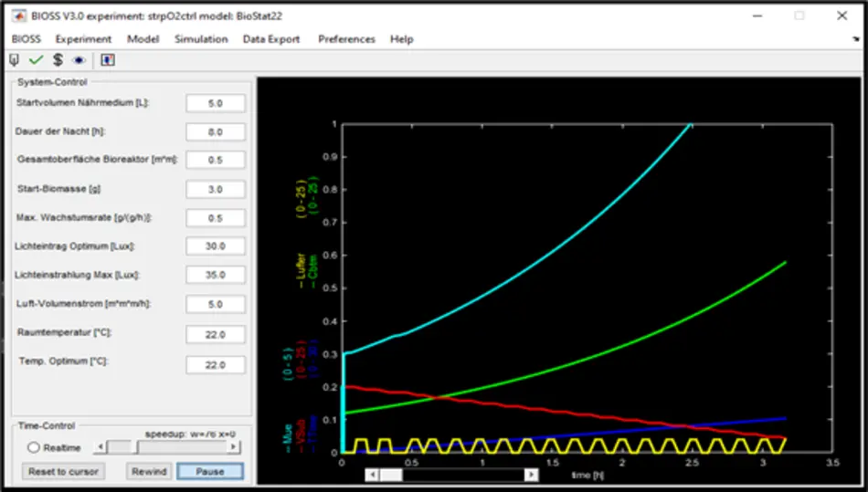
Task: Click the bucket icon in the toolbar
Action: click(x=14, y=60)
